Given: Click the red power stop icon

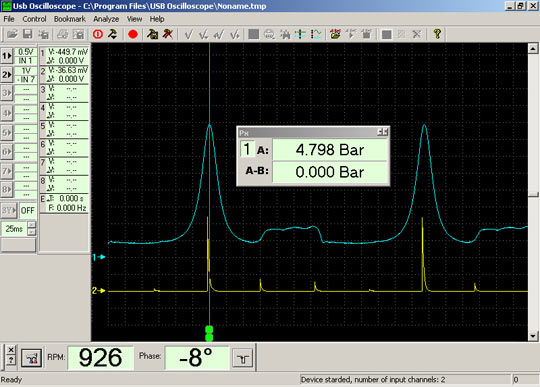Looking at the screenshot, I should pyautogui.click(x=98, y=34).
